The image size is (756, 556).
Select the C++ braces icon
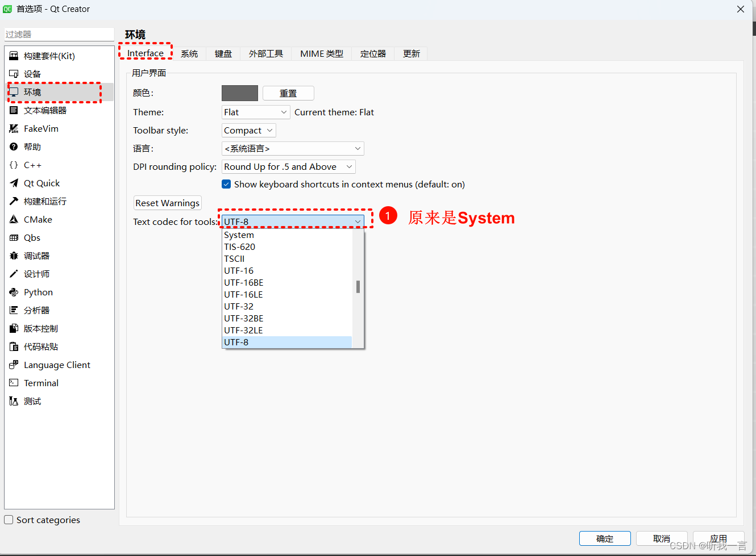pos(14,165)
